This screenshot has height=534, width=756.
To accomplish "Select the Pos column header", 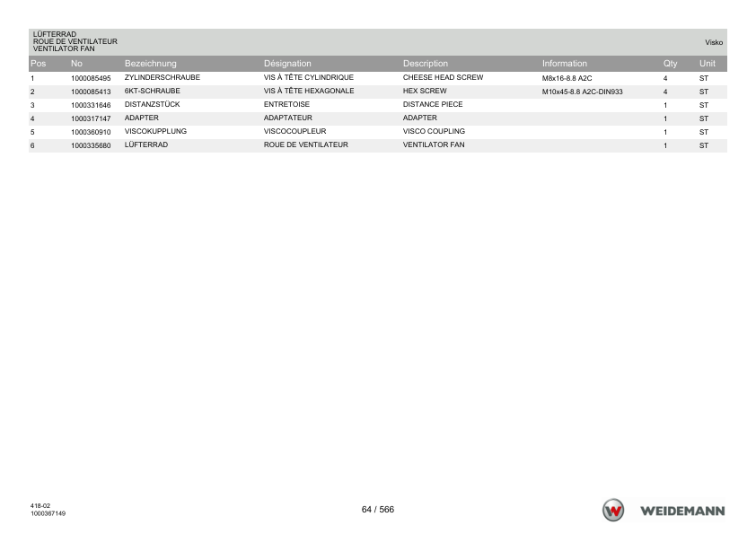I will tap(38, 64).
